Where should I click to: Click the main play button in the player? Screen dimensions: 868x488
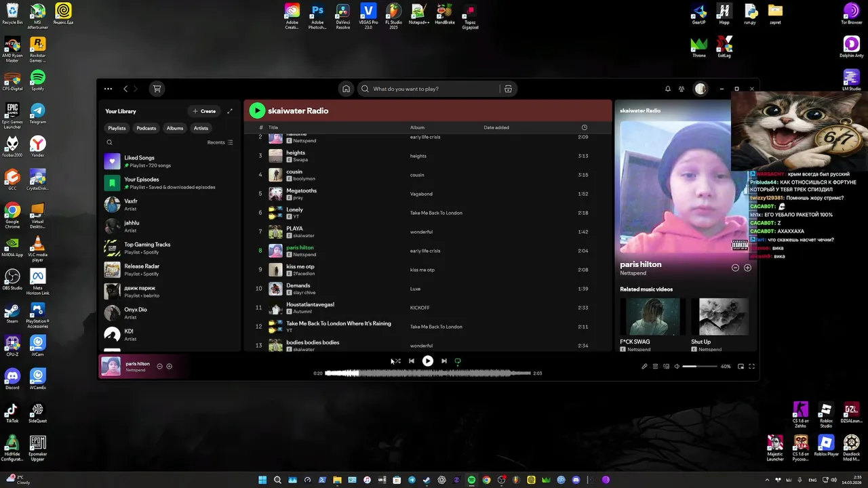[428, 361]
